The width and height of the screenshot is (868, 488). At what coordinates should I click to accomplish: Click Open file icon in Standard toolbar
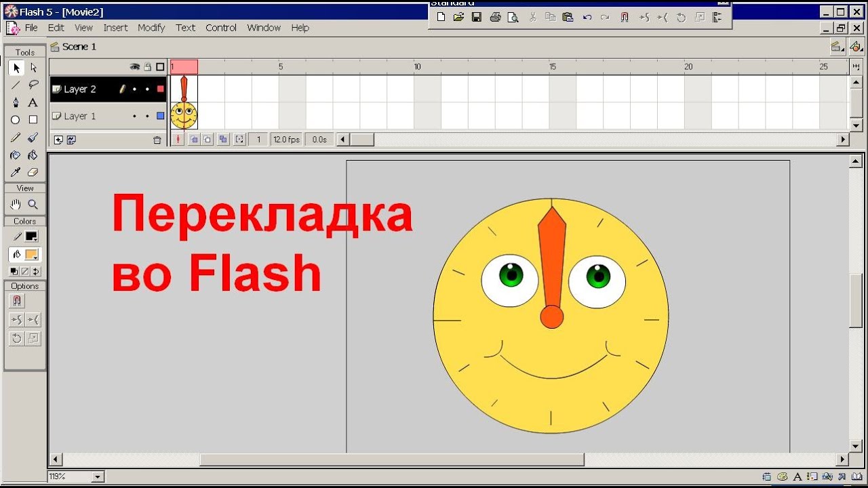(x=458, y=18)
